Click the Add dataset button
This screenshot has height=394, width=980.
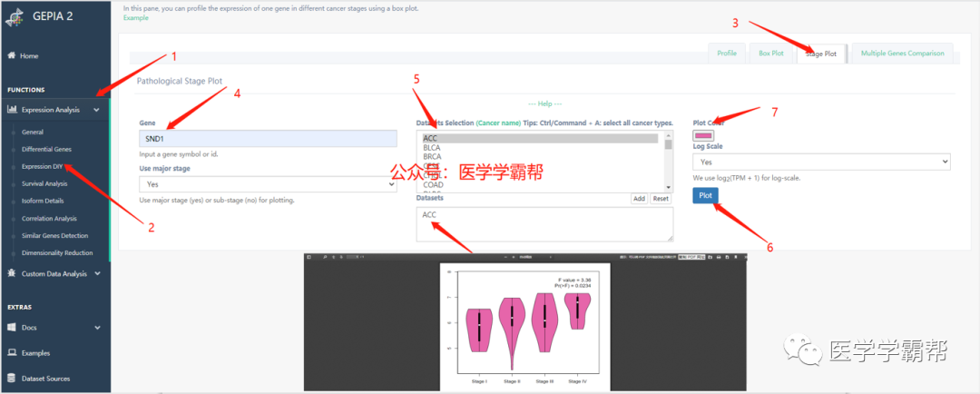(x=639, y=198)
